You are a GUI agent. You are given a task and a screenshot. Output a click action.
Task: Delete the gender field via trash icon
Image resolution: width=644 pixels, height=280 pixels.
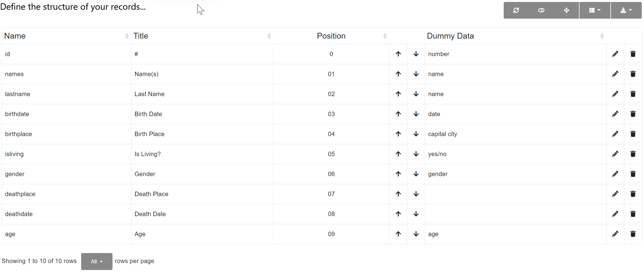(633, 174)
